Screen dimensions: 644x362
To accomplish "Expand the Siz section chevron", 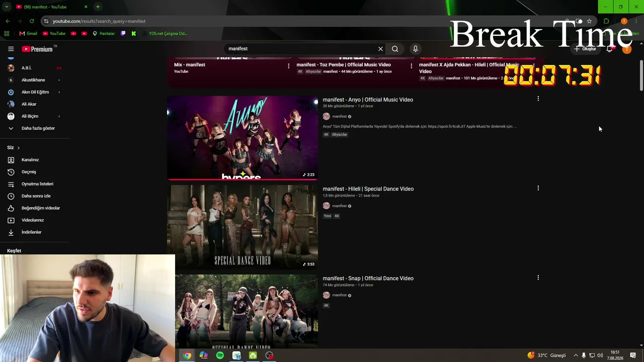I will point(19,148).
